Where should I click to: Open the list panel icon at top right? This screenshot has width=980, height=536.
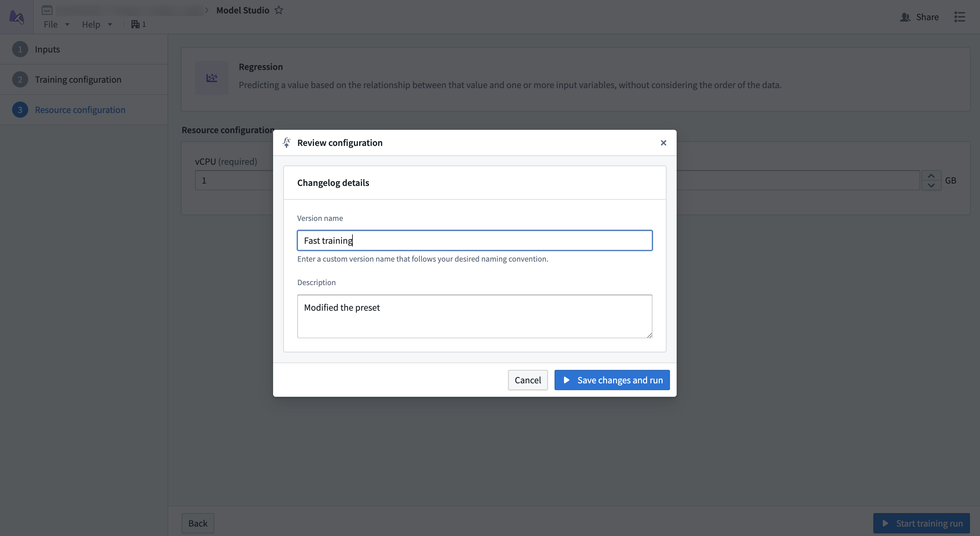(x=959, y=17)
